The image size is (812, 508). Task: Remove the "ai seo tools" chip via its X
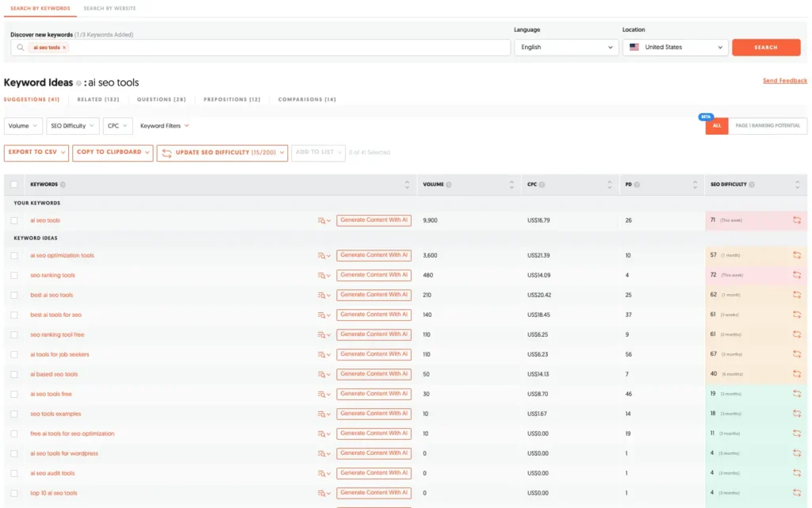click(63, 47)
